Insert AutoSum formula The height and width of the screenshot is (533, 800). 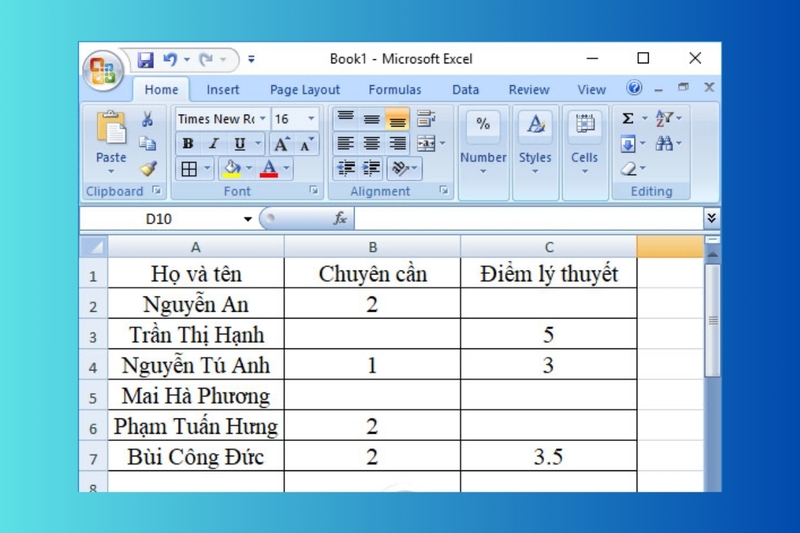click(x=628, y=119)
